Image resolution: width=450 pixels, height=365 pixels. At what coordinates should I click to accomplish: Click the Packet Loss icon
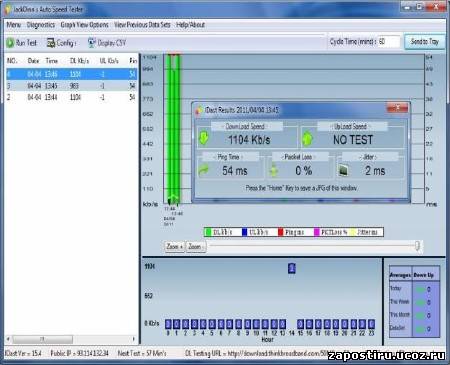coord(274,171)
